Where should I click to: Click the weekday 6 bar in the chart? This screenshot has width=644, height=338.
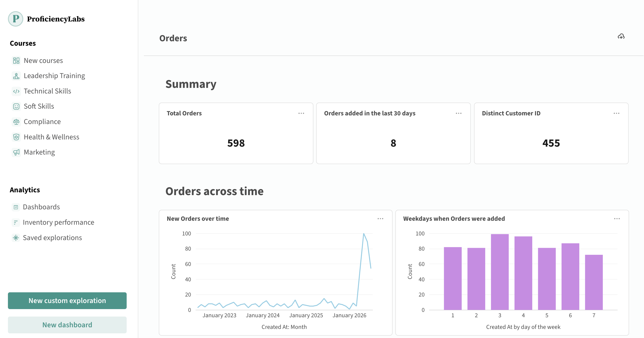point(570,277)
